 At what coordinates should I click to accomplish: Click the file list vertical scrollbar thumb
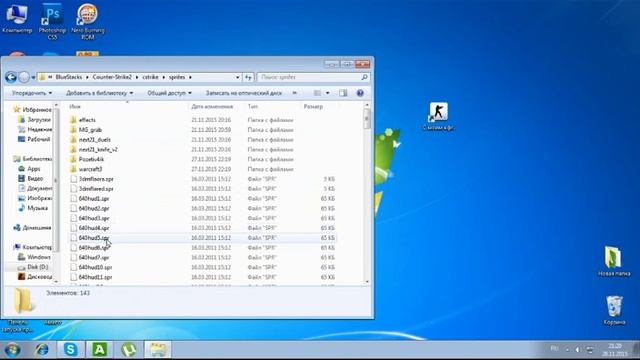(367, 119)
